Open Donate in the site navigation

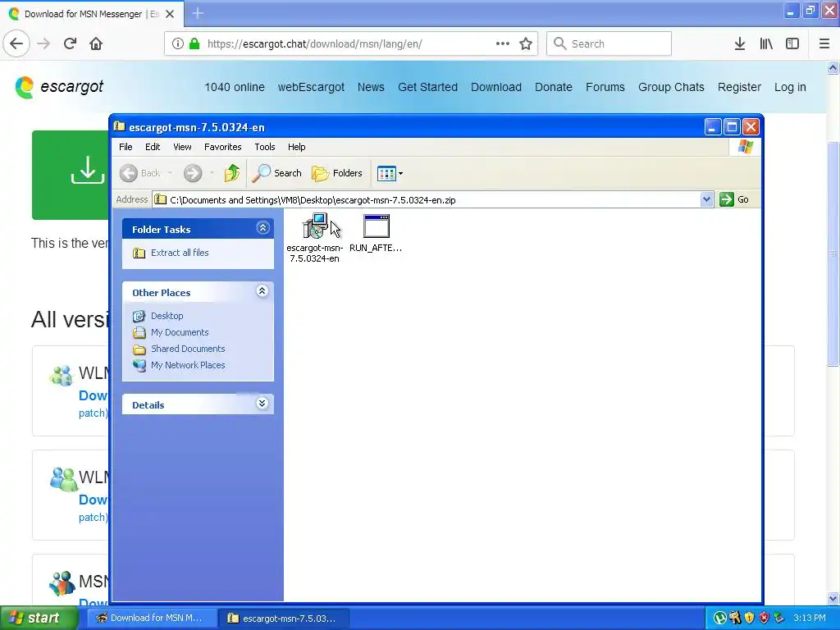point(554,87)
